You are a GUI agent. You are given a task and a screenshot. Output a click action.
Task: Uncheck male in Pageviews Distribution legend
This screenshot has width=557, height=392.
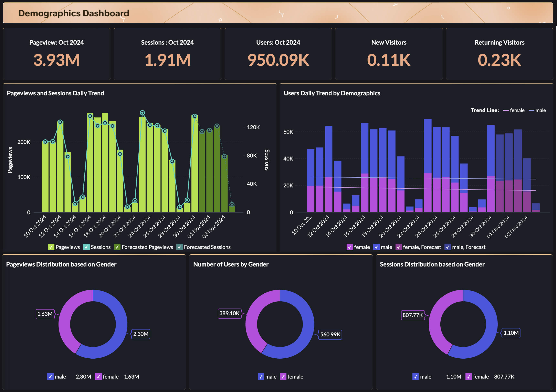[50, 377]
